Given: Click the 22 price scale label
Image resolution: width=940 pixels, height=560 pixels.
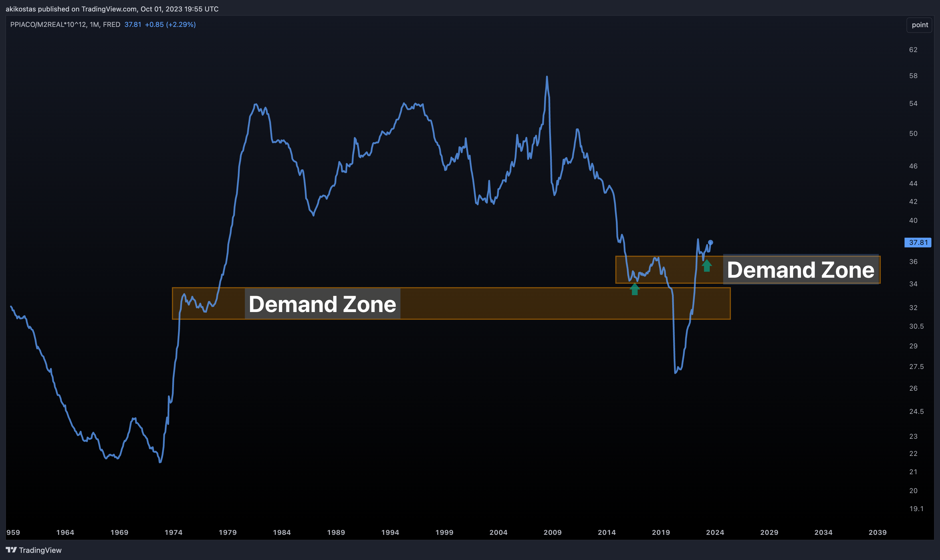Looking at the screenshot, I should [913, 454].
